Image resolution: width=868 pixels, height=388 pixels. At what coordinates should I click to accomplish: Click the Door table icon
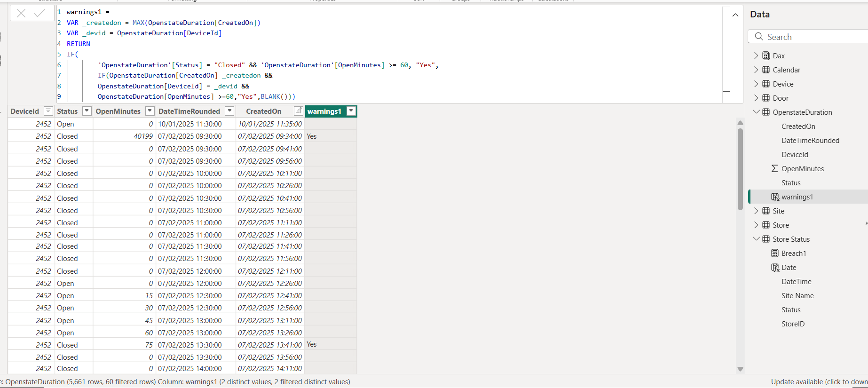point(766,98)
